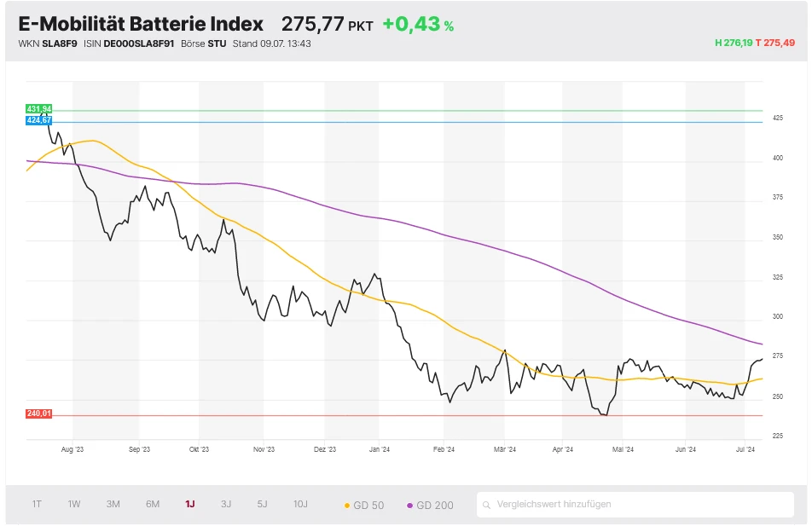Select the 10J time range tab

300,504
